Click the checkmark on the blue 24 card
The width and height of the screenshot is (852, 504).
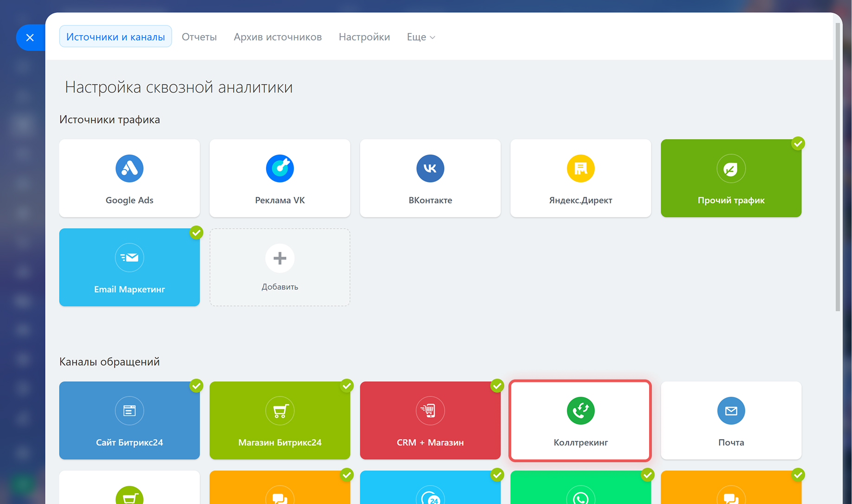[x=497, y=475]
